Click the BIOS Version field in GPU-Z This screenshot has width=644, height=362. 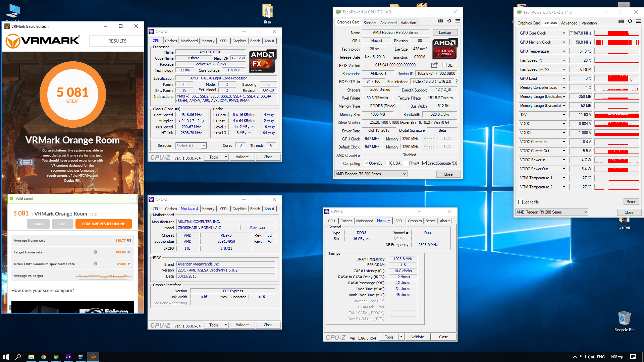point(395,65)
